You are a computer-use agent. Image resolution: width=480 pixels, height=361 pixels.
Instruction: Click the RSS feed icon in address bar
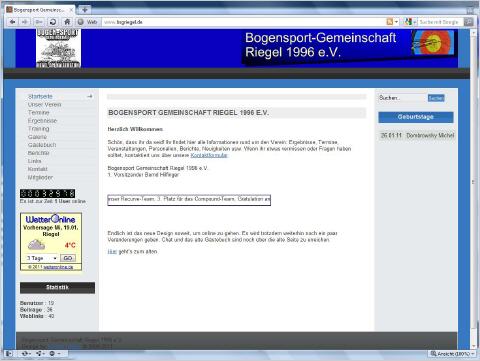389,22
